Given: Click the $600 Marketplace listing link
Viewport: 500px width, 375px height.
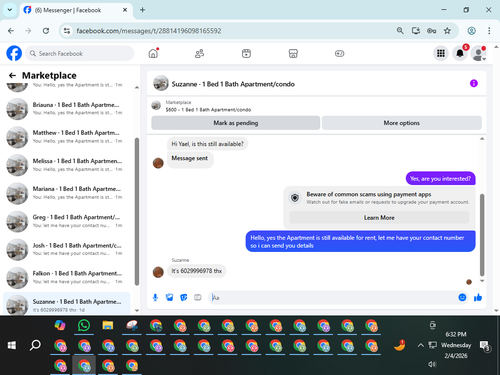Looking at the screenshot, I should (208, 110).
